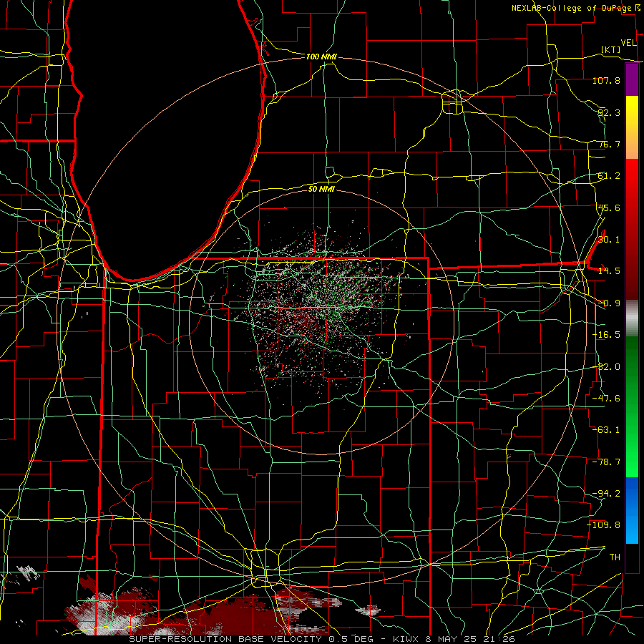Viewport: 644px width, 644px height.
Task: Click the 76.7 scale value
Action: coord(609,144)
